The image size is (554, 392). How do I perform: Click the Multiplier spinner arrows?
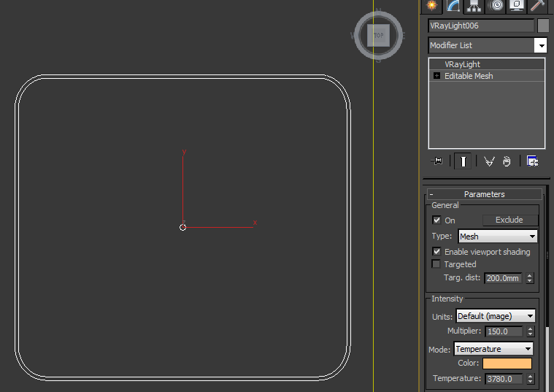tap(530, 331)
